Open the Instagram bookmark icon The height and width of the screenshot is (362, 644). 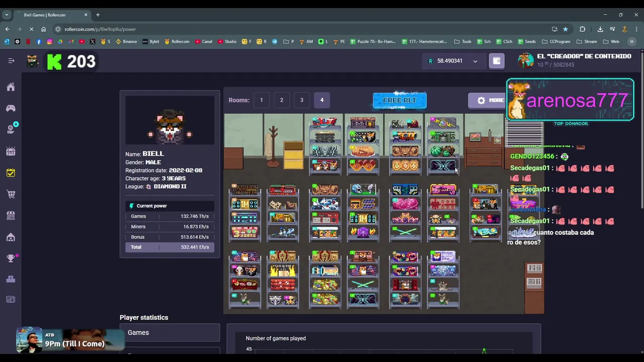point(49,42)
